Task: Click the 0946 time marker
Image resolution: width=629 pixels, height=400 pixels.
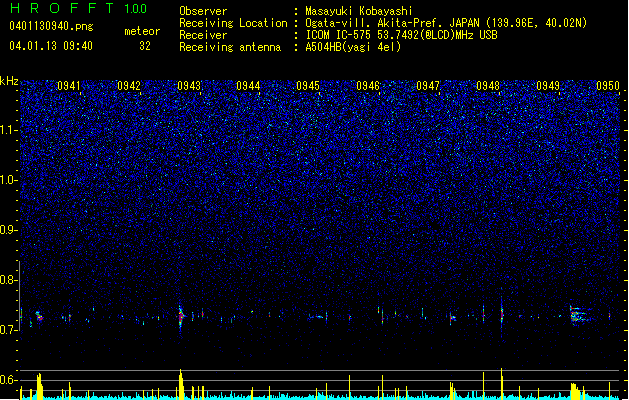Action: (x=368, y=86)
